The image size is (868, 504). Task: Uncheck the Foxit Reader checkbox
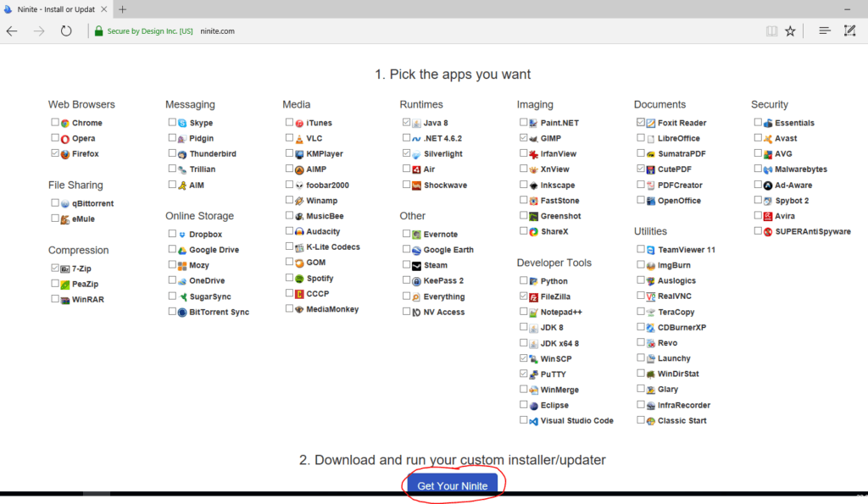[641, 122]
